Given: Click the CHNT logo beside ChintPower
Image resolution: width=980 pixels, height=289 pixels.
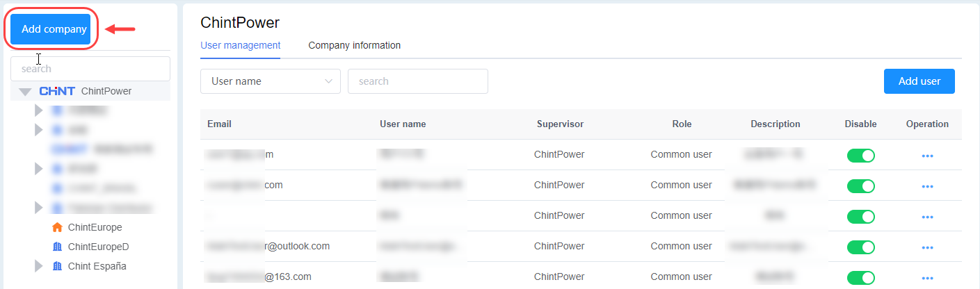Looking at the screenshot, I should point(57,91).
